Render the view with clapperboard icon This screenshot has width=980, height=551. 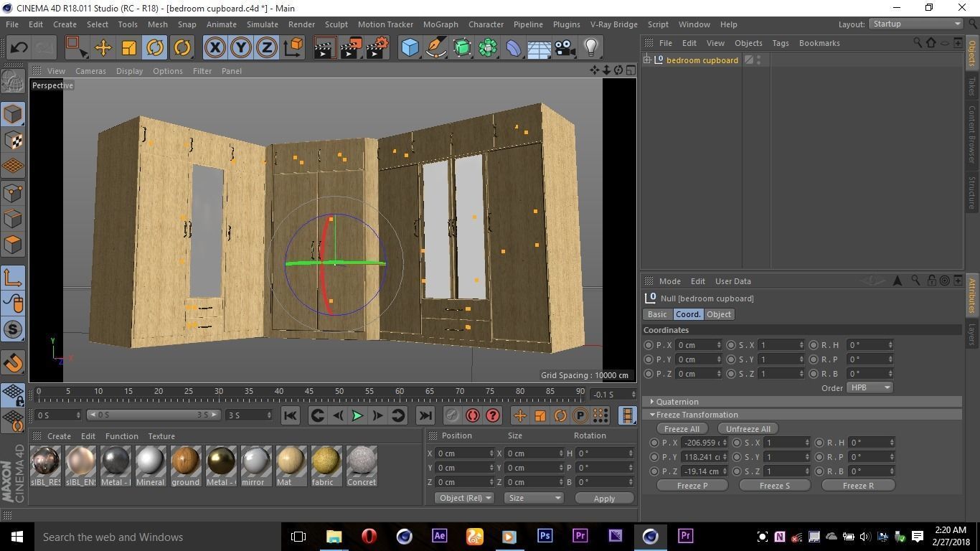pyautogui.click(x=324, y=48)
